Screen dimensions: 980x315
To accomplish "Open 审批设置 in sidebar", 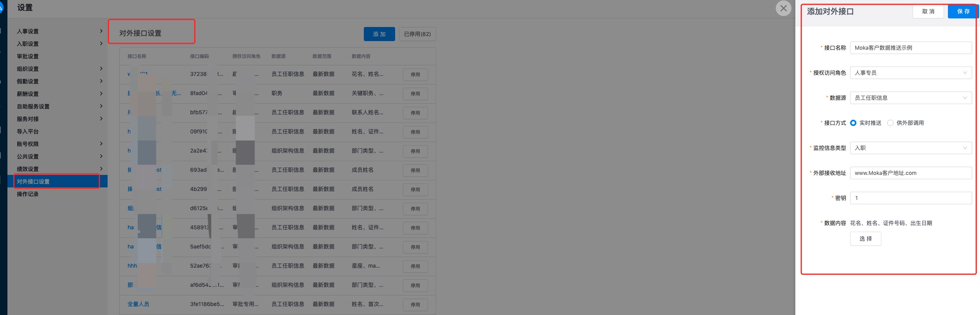I will pos(57,56).
